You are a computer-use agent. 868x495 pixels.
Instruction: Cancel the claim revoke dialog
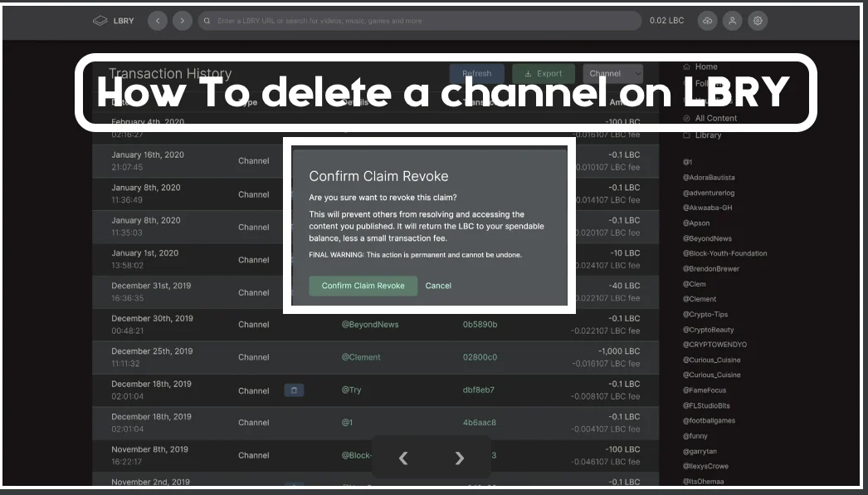438,286
